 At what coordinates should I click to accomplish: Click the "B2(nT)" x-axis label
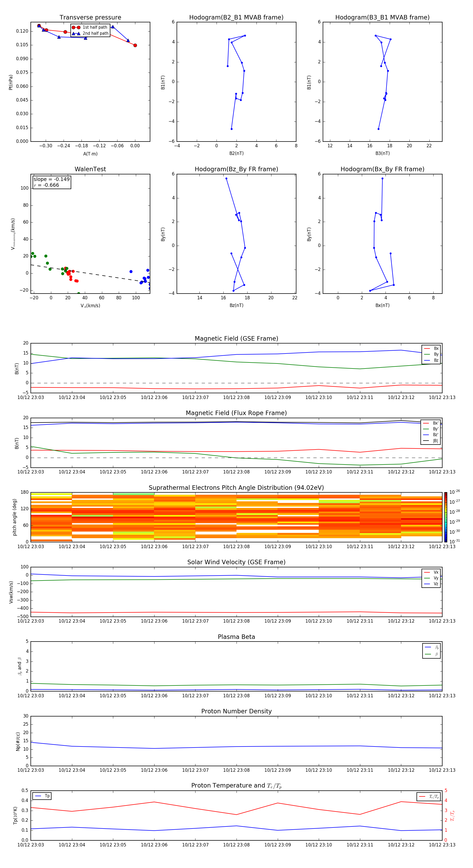click(x=236, y=154)
